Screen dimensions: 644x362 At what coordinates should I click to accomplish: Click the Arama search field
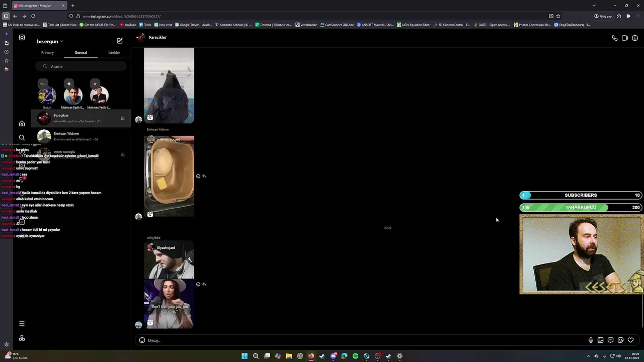[x=81, y=66]
